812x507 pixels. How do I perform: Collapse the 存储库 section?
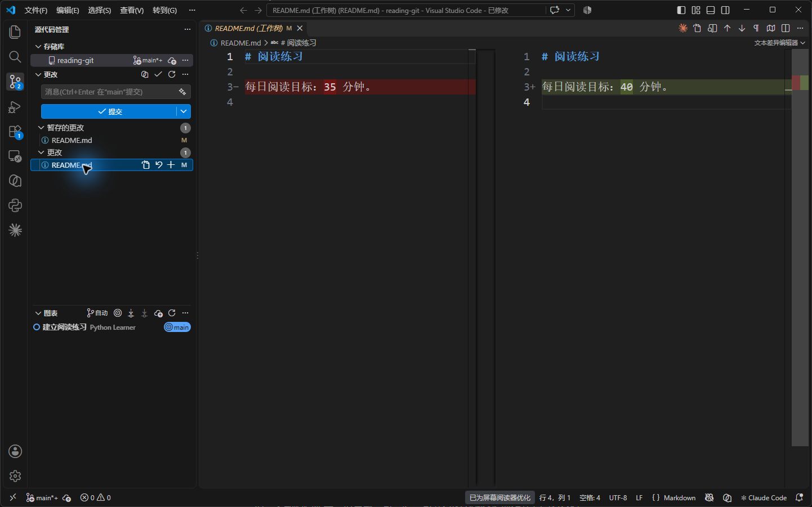click(x=38, y=47)
